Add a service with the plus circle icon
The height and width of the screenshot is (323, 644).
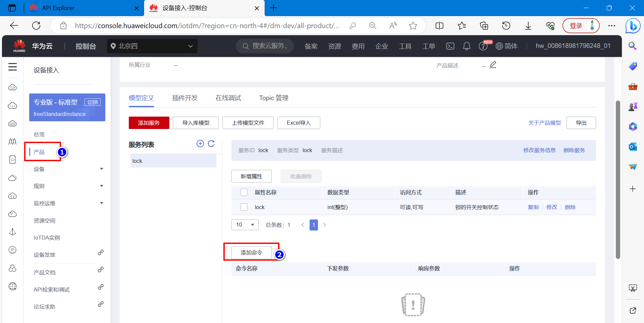[x=200, y=143]
